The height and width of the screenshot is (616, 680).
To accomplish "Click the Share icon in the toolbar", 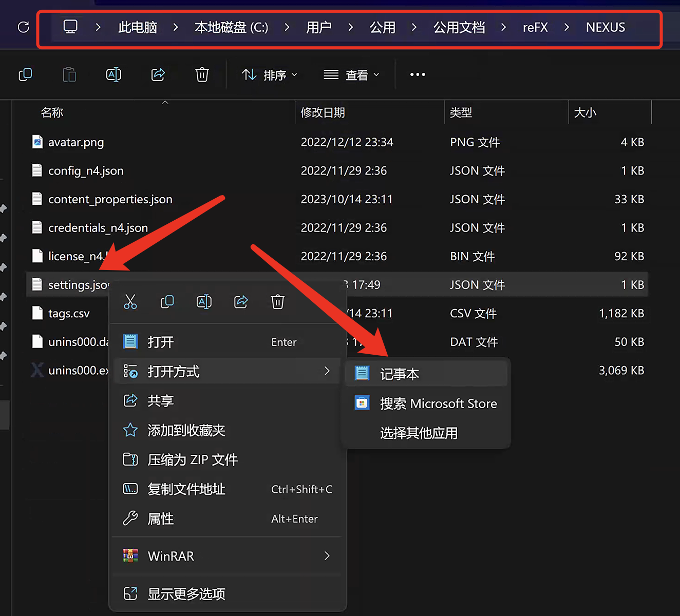I will [x=158, y=74].
